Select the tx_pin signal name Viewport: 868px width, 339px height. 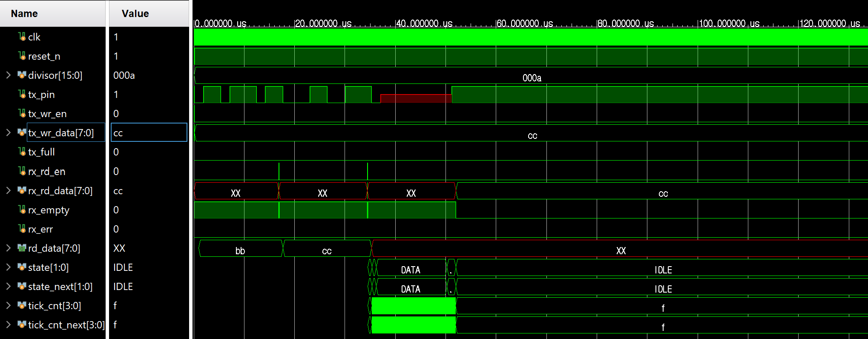coord(41,95)
